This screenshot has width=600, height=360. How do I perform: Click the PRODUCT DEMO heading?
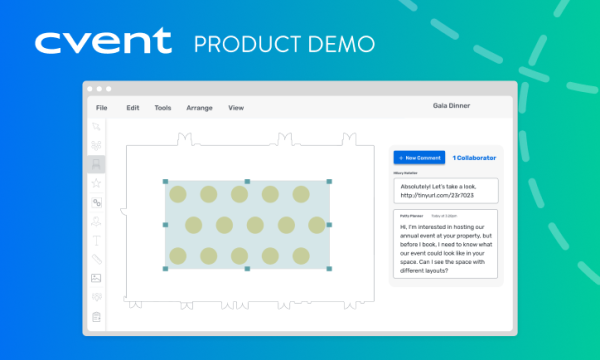pyautogui.click(x=284, y=44)
